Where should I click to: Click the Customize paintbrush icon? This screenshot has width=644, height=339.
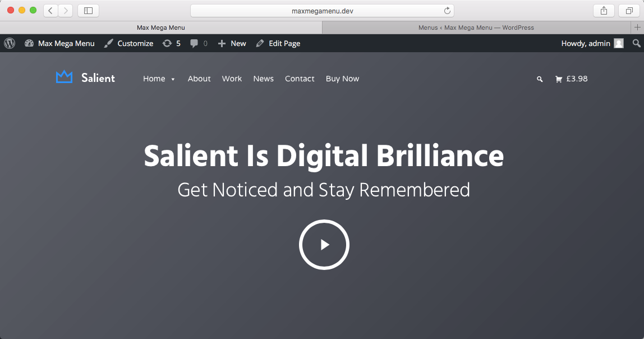click(x=108, y=43)
